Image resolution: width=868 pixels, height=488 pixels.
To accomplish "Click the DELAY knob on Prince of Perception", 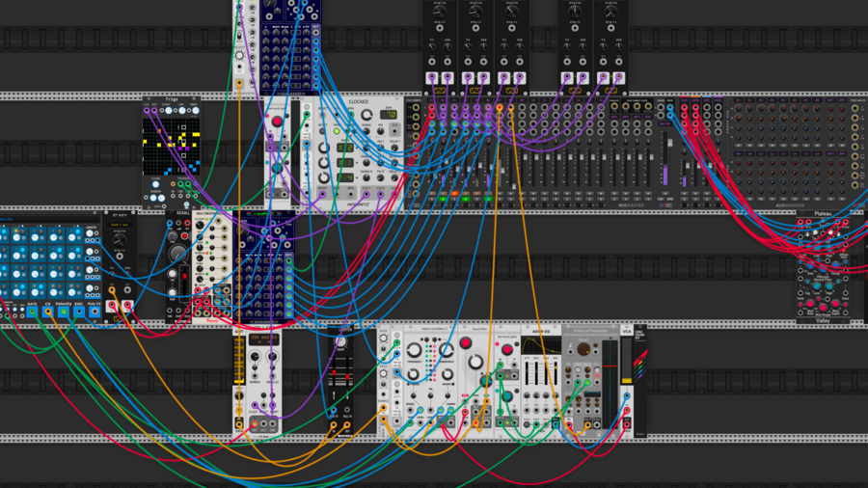I will [583, 349].
